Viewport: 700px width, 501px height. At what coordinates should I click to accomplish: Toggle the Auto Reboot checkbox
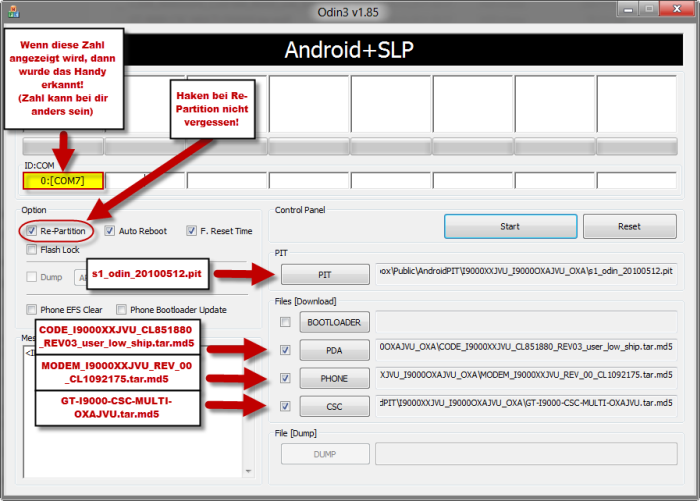(109, 231)
